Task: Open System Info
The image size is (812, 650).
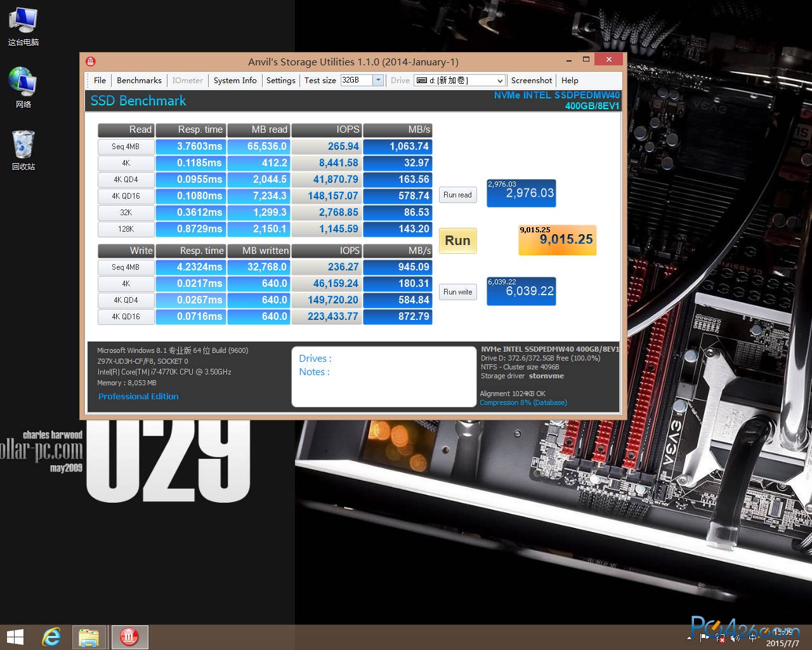Action: (x=235, y=81)
